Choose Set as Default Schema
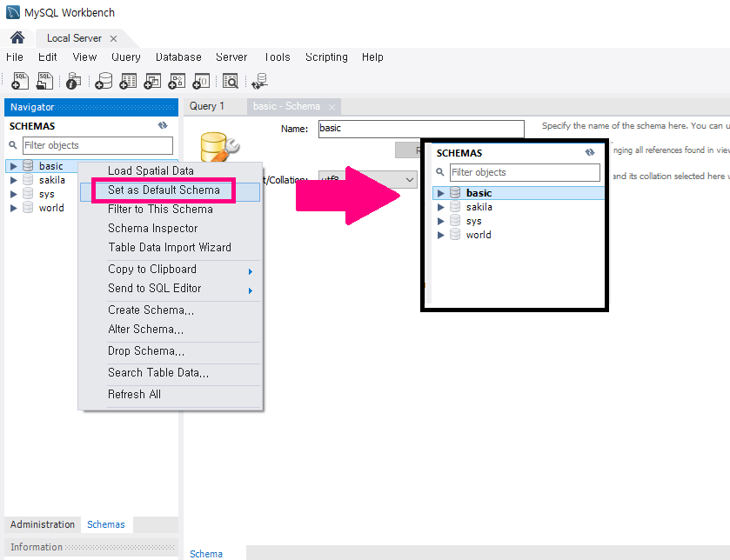Screen dimensions: 730x560 click(x=170, y=190)
